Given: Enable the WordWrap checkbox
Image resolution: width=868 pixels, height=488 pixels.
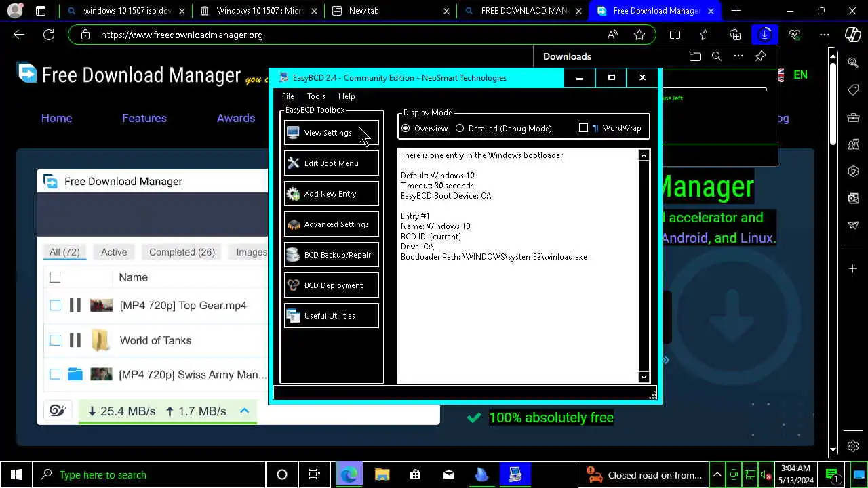Looking at the screenshot, I should coord(610,128).
